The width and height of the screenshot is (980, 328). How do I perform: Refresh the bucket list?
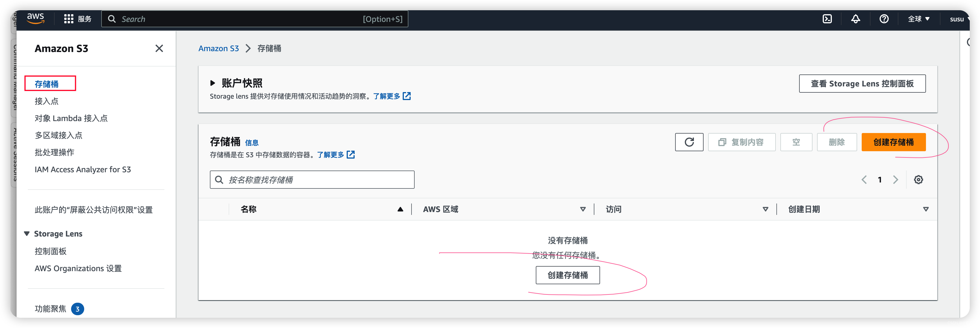coord(689,142)
